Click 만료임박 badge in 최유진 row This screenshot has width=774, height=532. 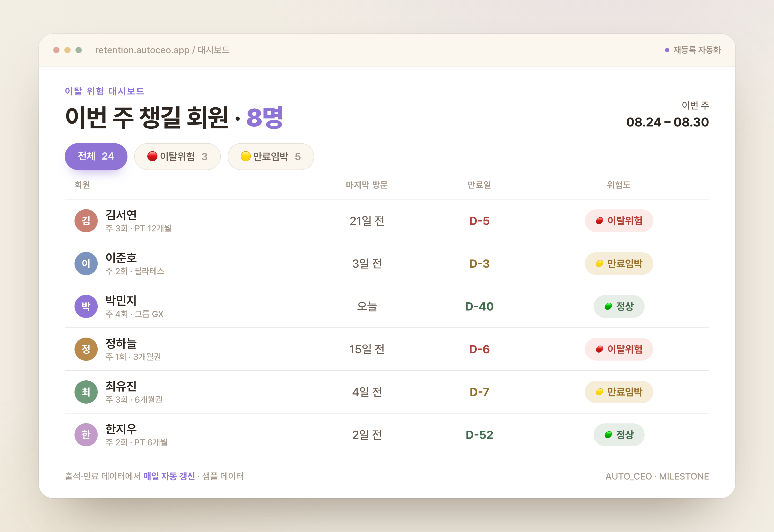point(619,392)
